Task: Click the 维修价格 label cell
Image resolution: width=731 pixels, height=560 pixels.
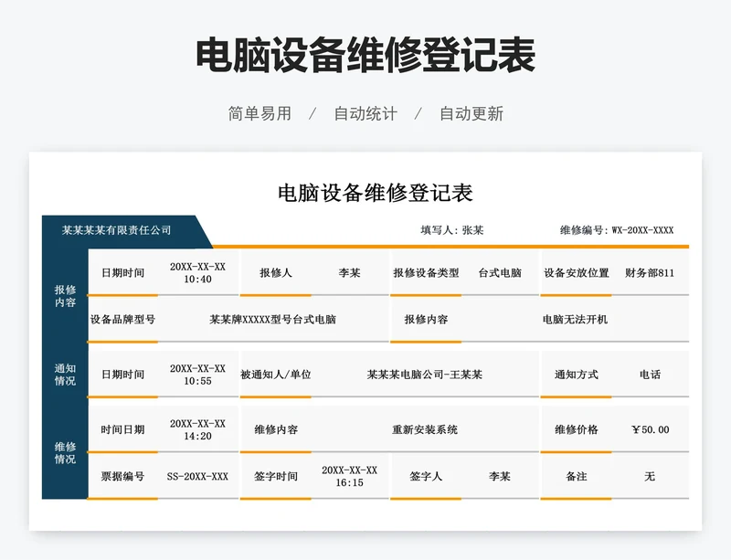Action: [x=577, y=429]
